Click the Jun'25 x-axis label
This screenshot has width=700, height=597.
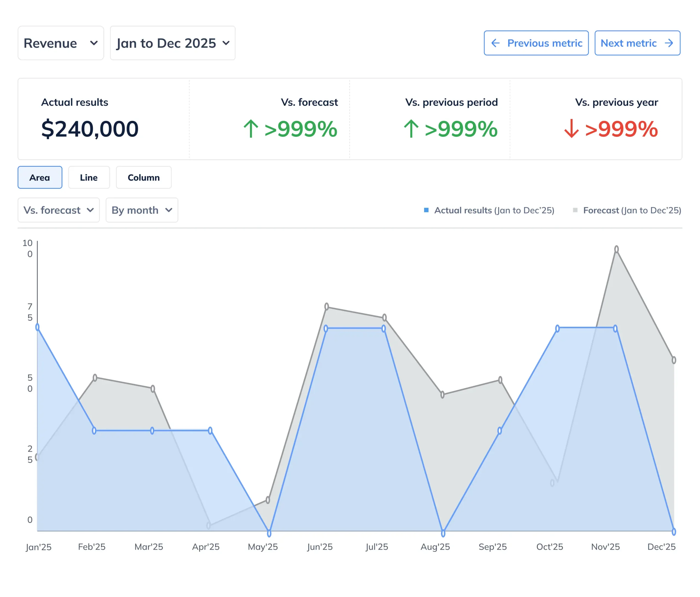pyautogui.click(x=320, y=547)
